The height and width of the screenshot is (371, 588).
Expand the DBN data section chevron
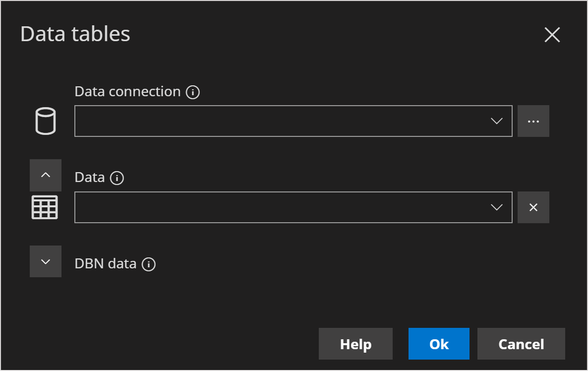pyautogui.click(x=46, y=261)
